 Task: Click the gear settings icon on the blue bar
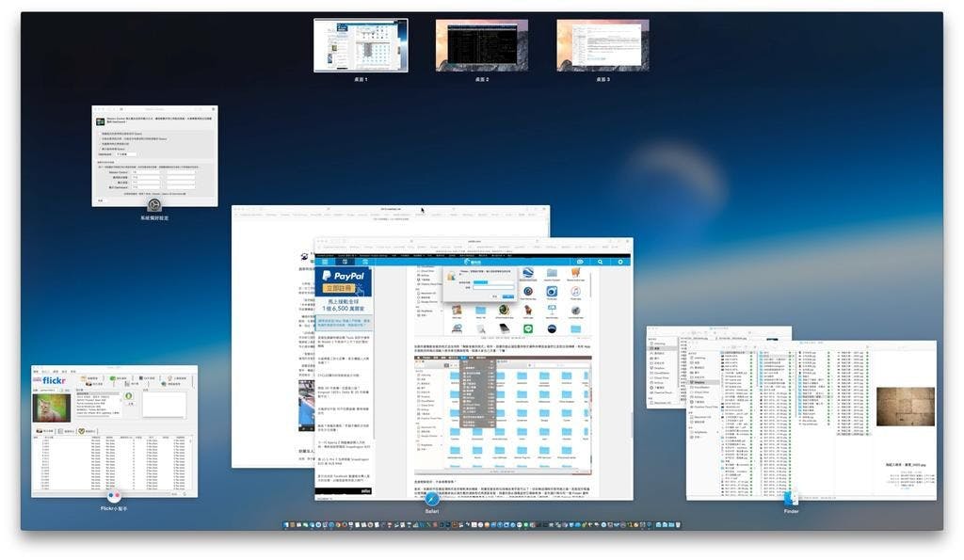pos(620,262)
